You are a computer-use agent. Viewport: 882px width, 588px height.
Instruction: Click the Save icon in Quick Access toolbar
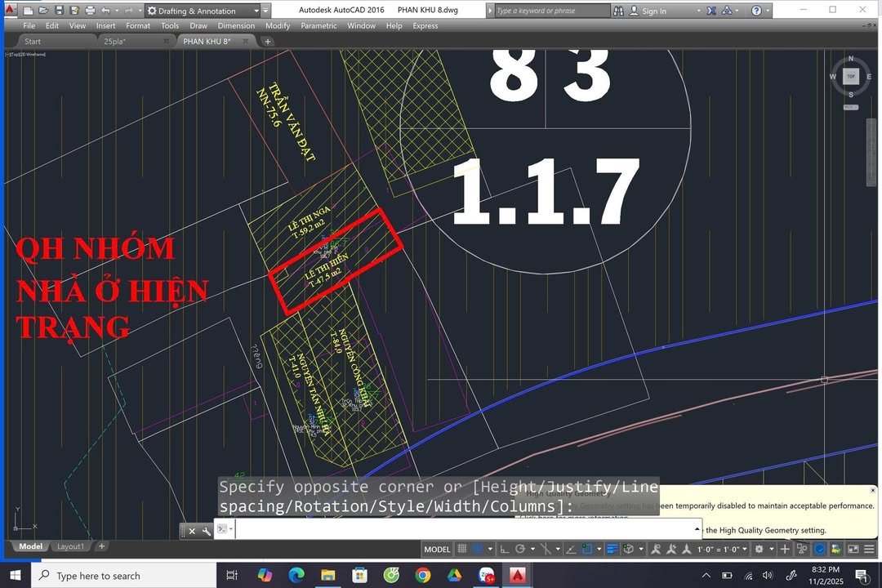tap(57, 11)
